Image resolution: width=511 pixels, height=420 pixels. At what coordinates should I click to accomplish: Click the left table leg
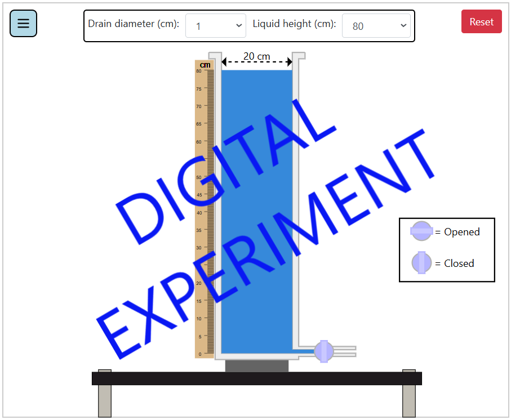click(105, 400)
